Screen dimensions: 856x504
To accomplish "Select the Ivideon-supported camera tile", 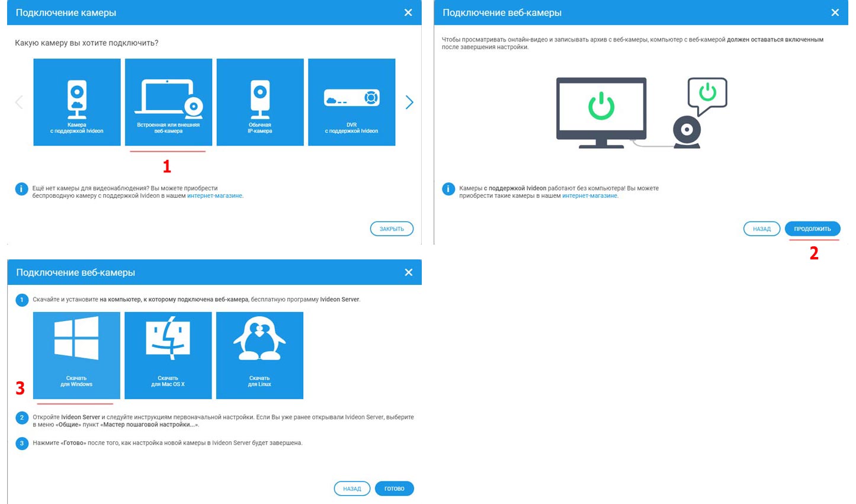I will (77, 102).
